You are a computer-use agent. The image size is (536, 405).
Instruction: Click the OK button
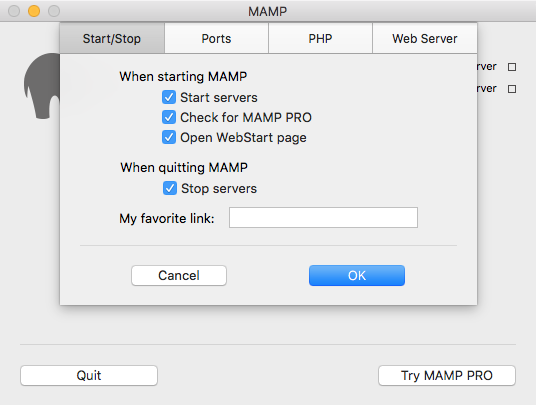(x=357, y=275)
